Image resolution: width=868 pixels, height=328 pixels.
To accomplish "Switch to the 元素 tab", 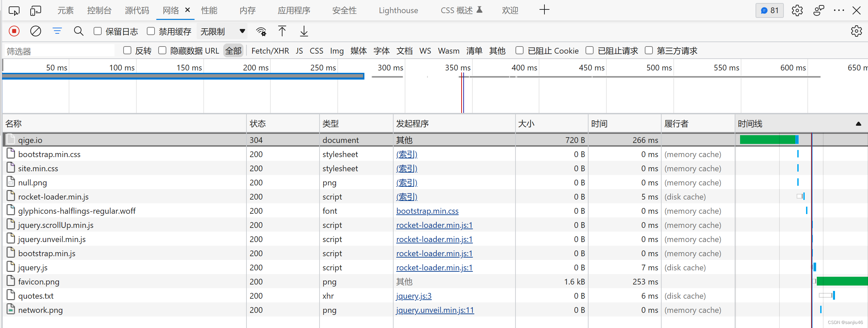I will [x=65, y=10].
